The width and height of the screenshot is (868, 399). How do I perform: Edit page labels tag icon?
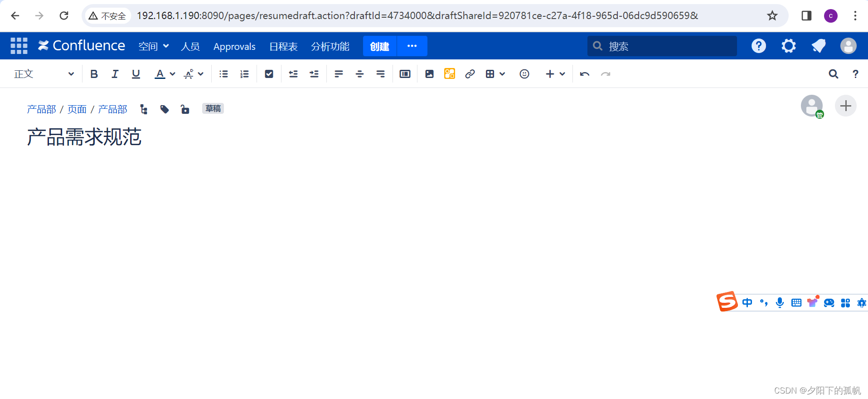(165, 109)
